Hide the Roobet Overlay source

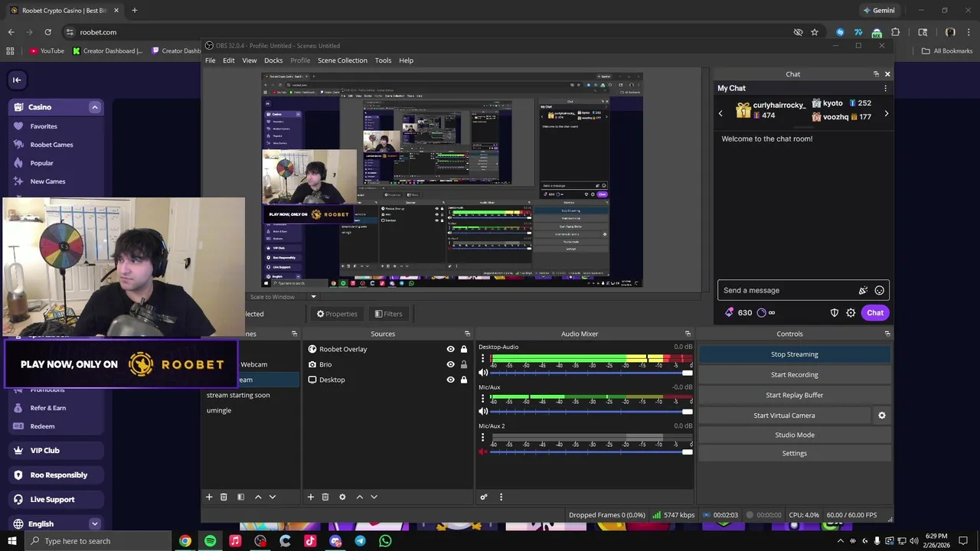(450, 349)
